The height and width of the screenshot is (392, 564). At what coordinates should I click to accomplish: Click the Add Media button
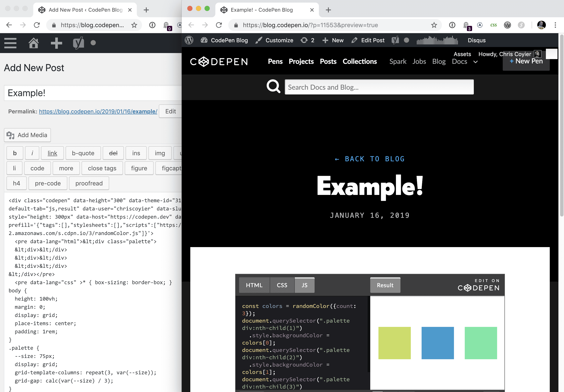pos(27,135)
